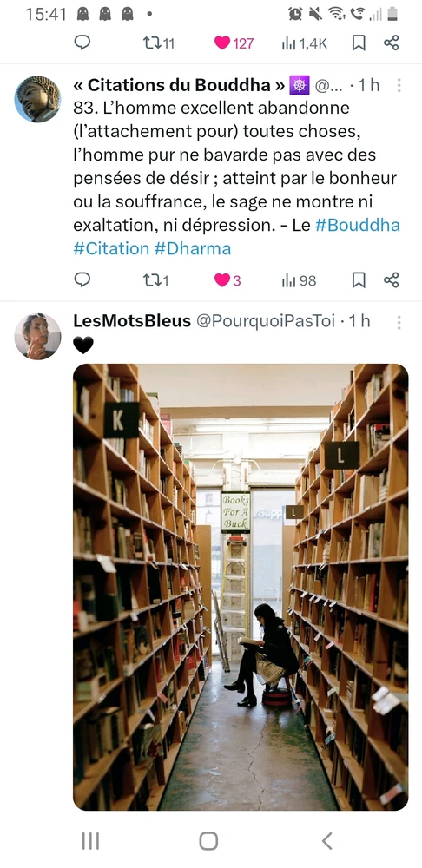Bookmark the top tweet
Viewport: 422px width, 868px height.
point(359,43)
